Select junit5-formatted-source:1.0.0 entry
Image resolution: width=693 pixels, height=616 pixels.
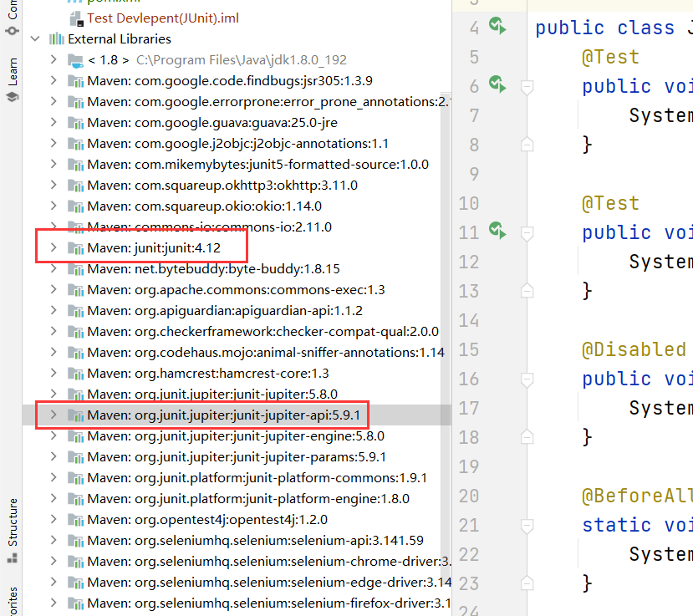(257, 165)
